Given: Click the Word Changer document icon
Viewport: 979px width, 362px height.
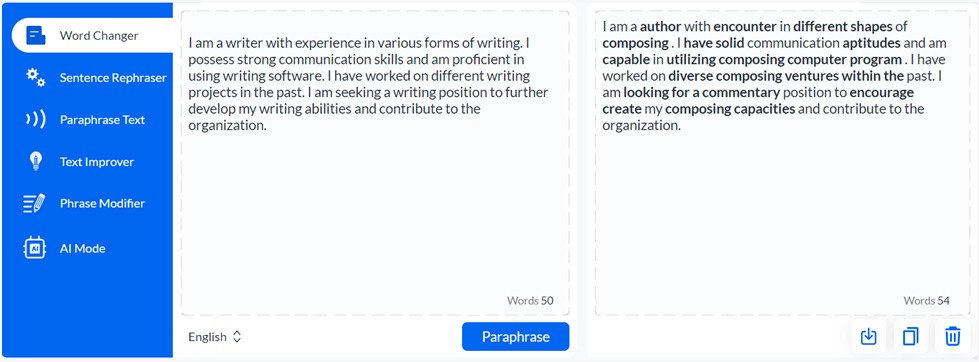Looking at the screenshot, I should (36, 36).
